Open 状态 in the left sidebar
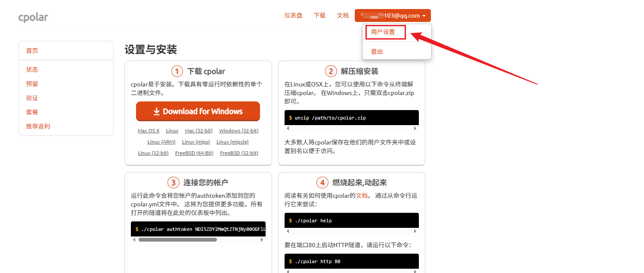644x273 pixels. coord(32,70)
